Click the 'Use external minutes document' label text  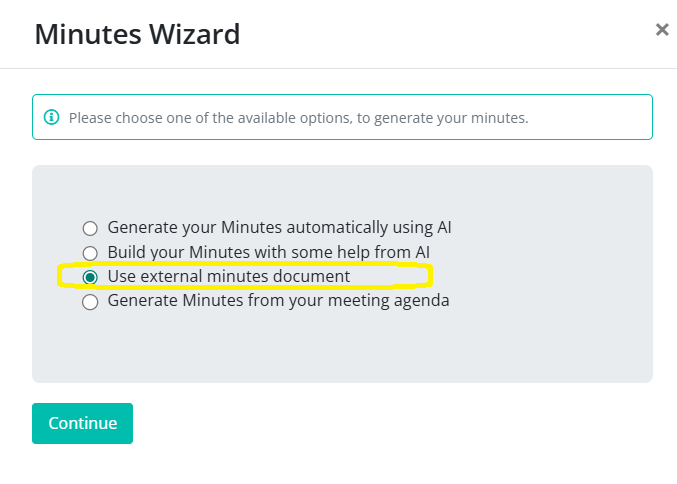[x=228, y=276]
